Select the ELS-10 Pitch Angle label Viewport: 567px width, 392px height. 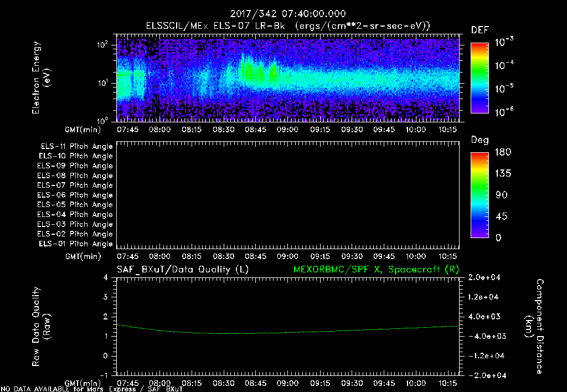click(x=76, y=156)
